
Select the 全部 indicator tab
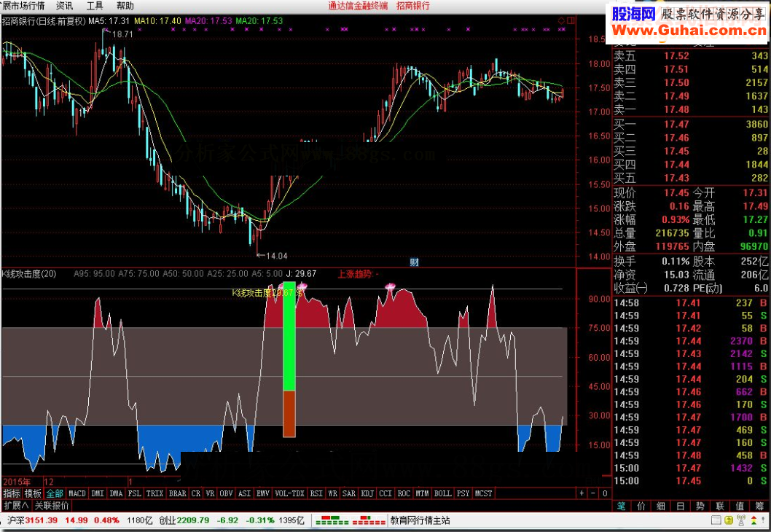(55, 493)
